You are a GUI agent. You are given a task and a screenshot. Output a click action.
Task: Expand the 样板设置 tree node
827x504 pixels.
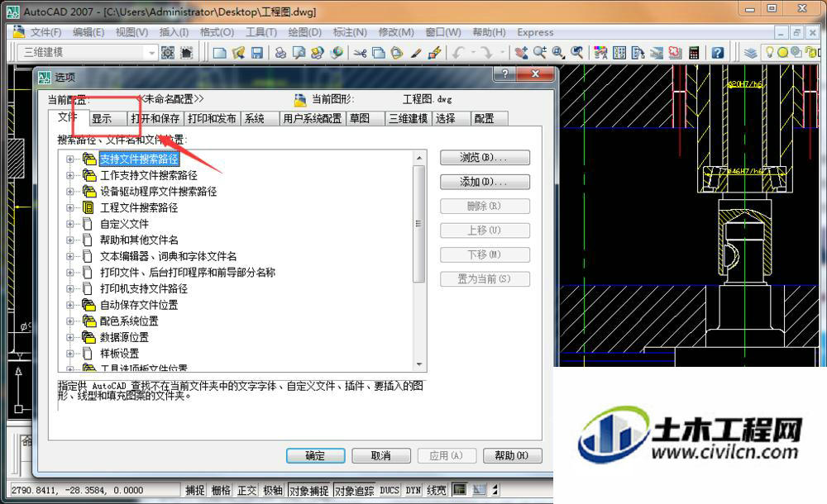click(x=70, y=354)
